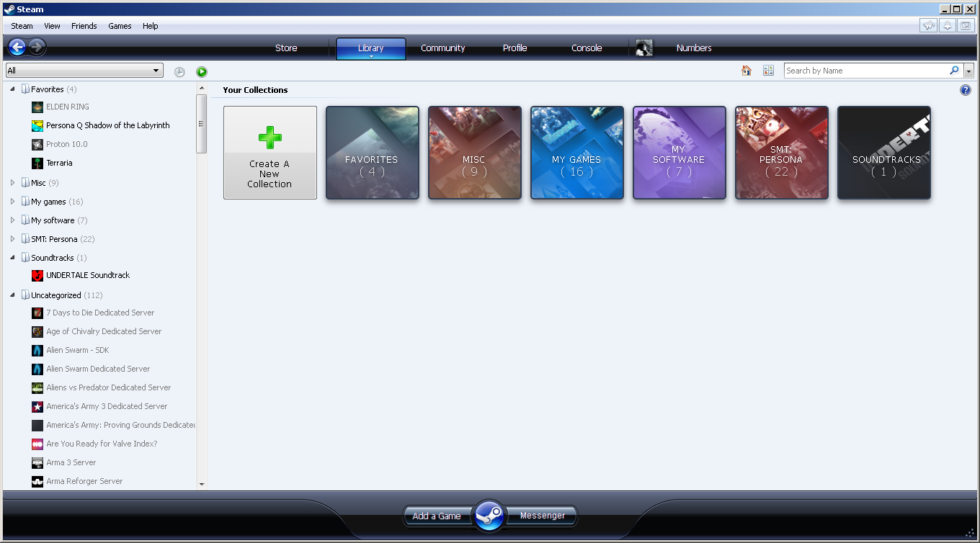The width and height of the screenshot is (980, 543).
Task: Open the Friends menu
Action: click(x=84, y=26)
